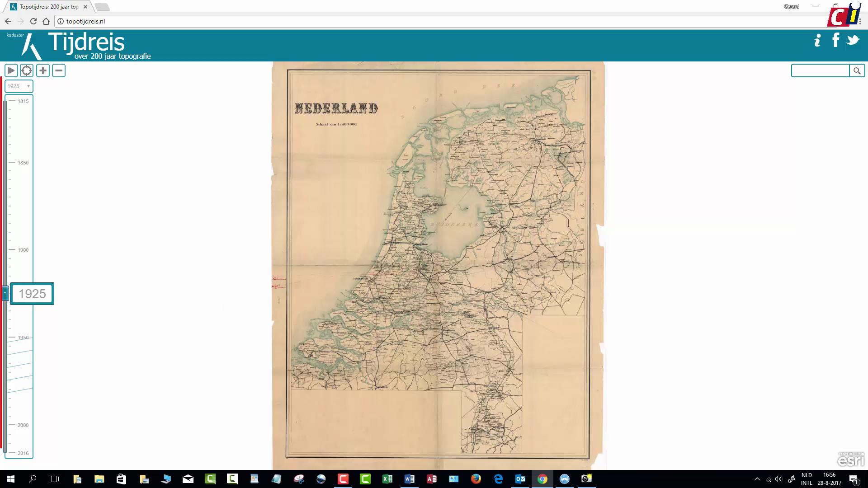The image size is (868, 488).
Task: Zoom out using the minus icon
Action: (x=59, y=70)
